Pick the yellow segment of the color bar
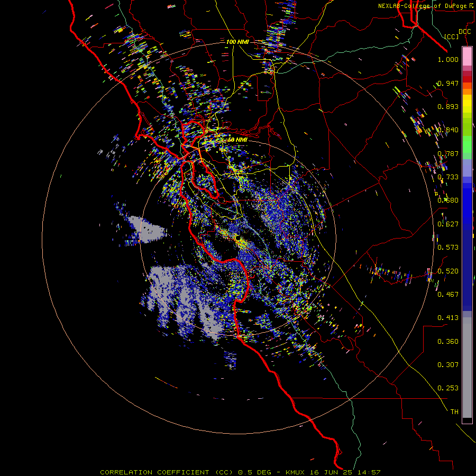476x476 pixels. coord(467,104)
